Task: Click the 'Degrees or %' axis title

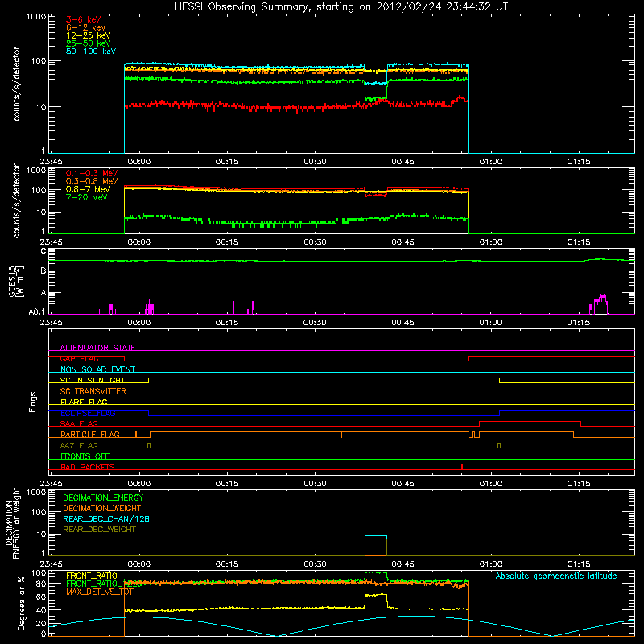Action: [22, 603]
